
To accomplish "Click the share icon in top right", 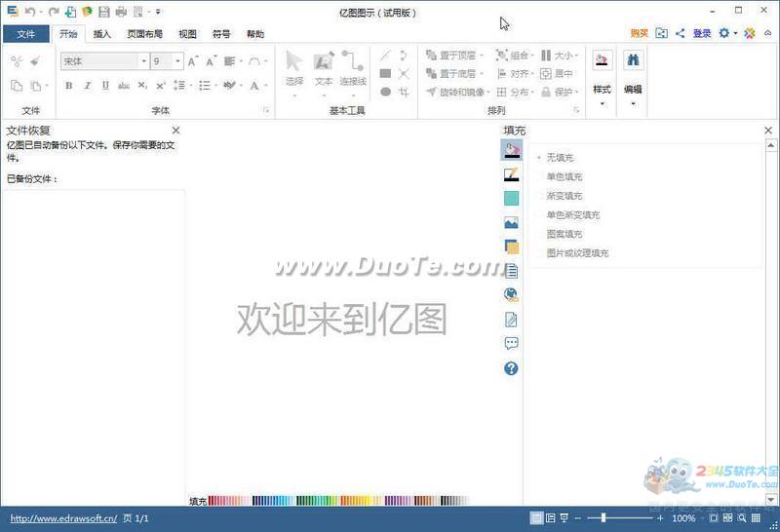I will click(x=680, y=33).
